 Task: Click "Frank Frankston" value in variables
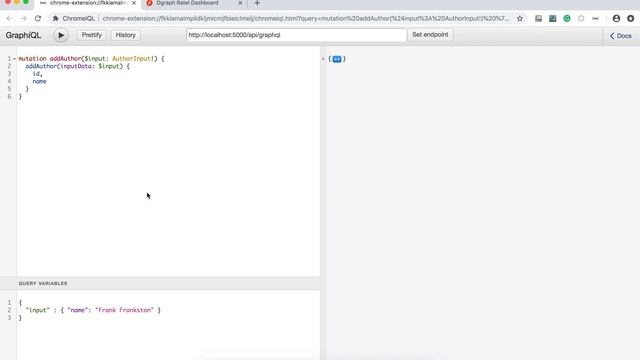pyautogui.click(x=124, y=310)
